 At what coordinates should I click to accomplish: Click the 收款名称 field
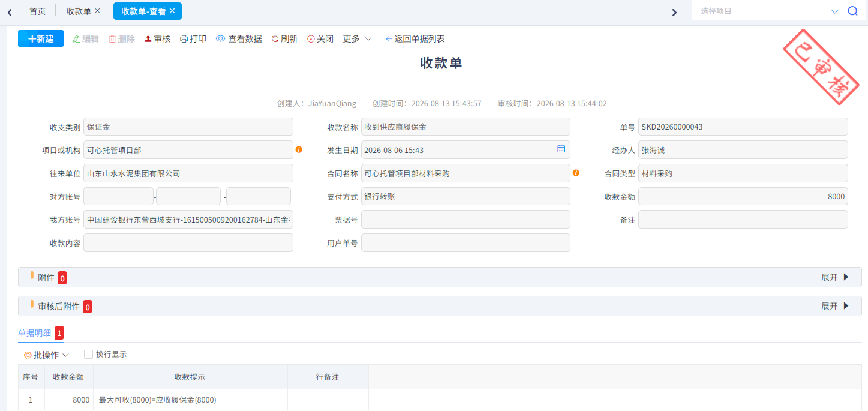click(x=465, y=127)
